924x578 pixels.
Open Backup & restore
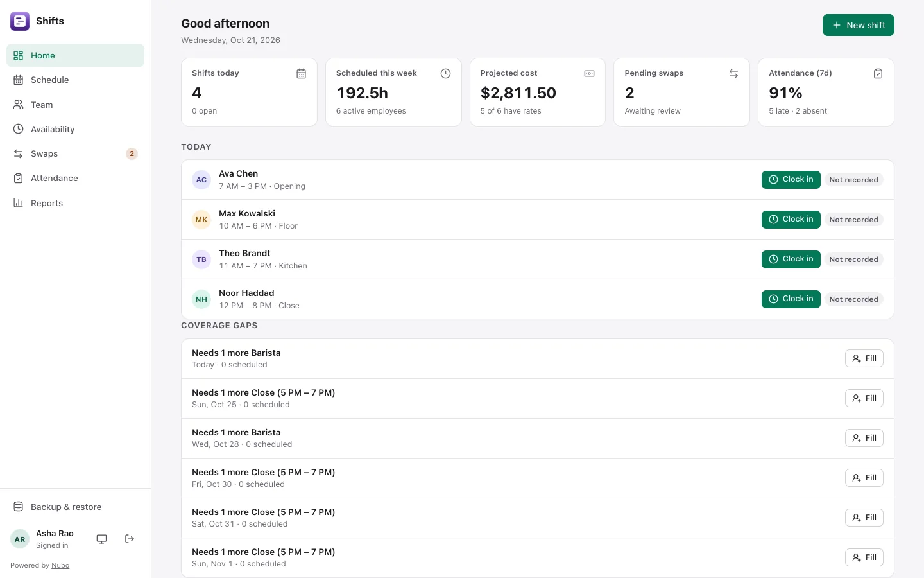[75, 507]
